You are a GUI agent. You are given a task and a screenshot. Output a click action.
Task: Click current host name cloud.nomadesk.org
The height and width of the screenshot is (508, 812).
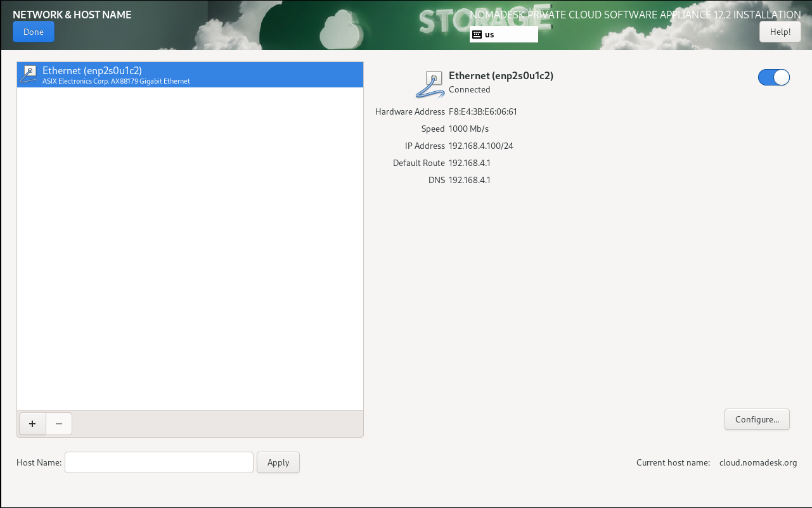[x=758, y=462]
